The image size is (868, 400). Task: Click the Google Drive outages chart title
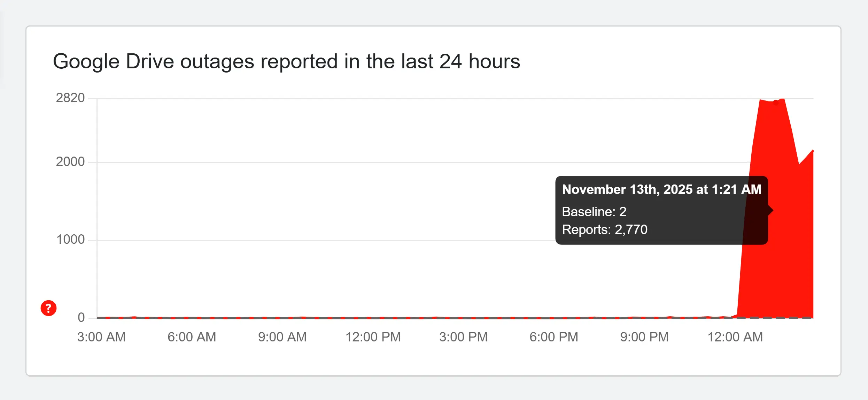286,62
